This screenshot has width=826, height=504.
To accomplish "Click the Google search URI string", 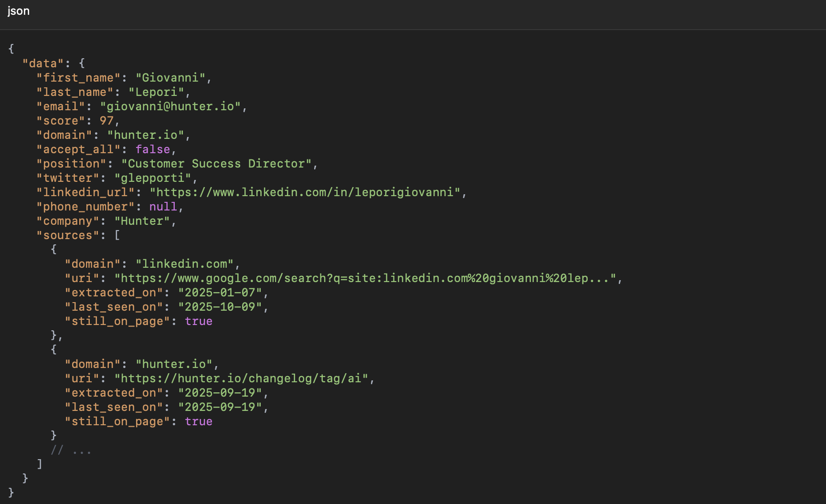I will [x=365, y=278].
